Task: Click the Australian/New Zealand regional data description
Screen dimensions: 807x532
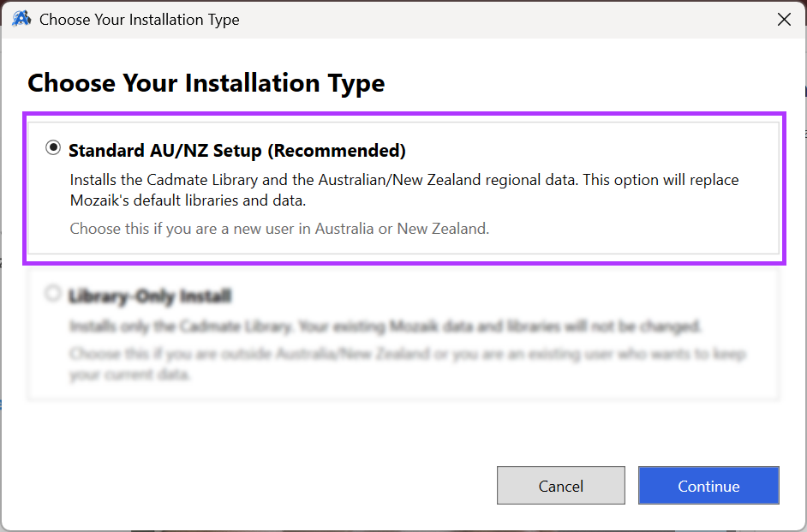Action: (403, 180)
